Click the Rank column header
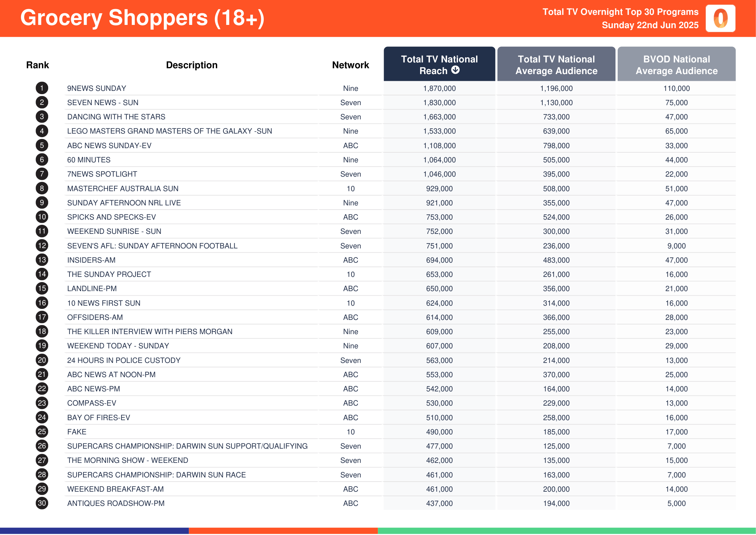Screen dimensions: 756x535 click(37, 65)
